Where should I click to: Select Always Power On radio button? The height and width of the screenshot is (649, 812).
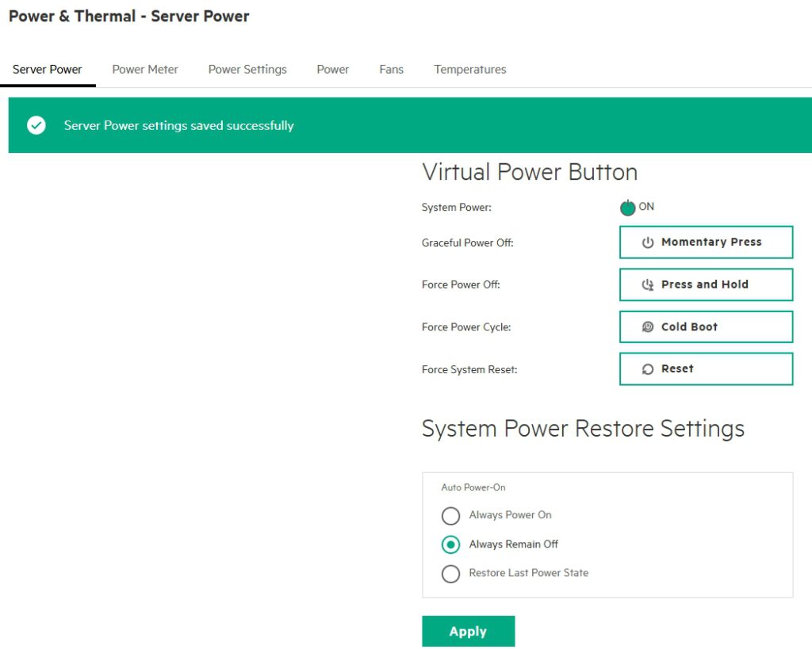450,516
